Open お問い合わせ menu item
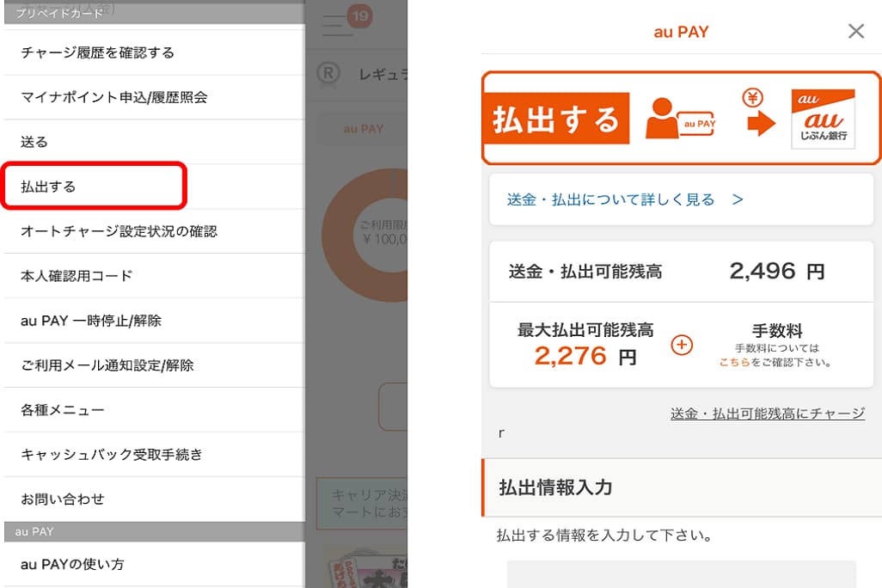Image resolution: width=882 pixels, height=588 pixels. 154,499
